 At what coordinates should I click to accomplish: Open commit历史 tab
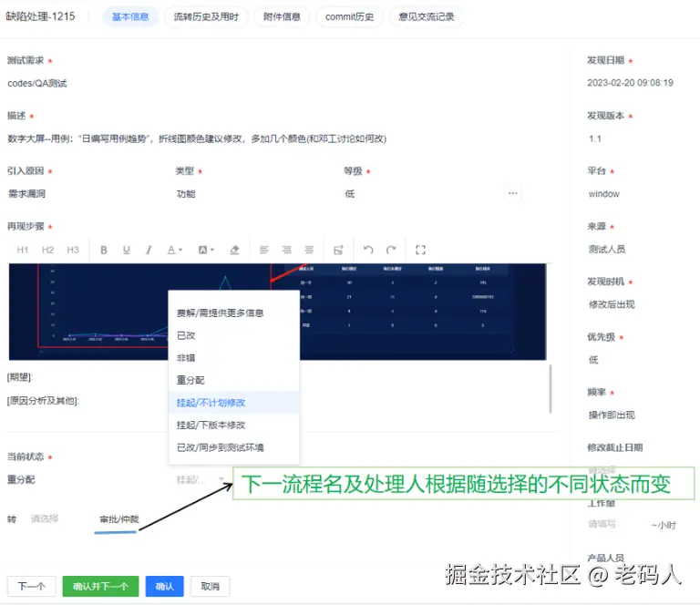350,17
